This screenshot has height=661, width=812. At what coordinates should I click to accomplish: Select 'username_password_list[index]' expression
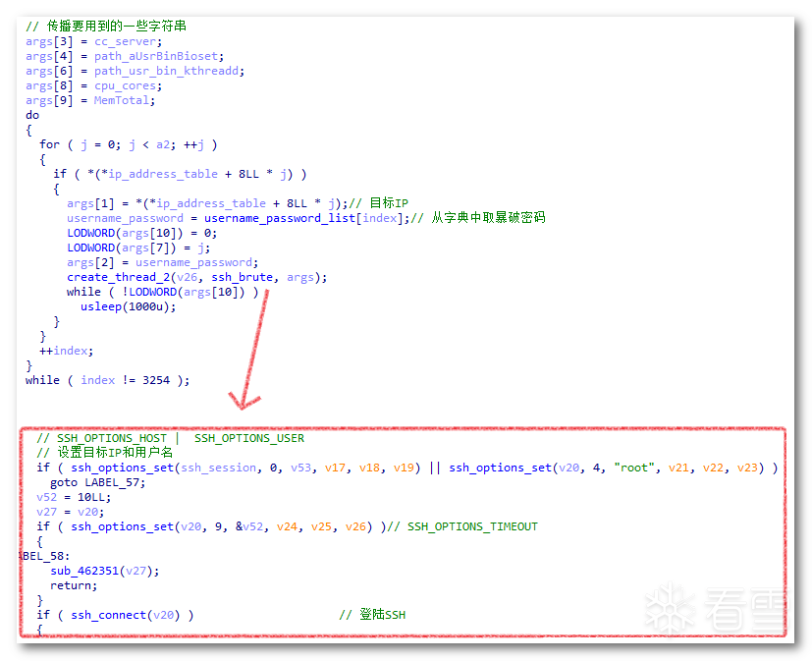[x=303, y=218]
